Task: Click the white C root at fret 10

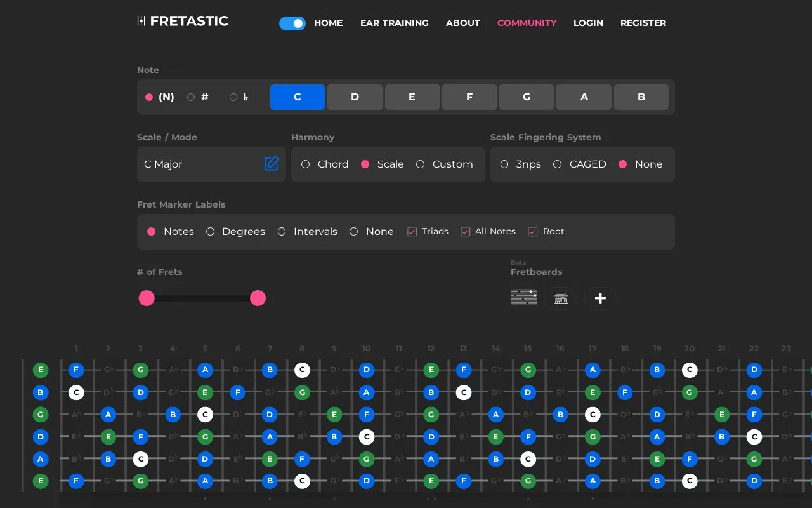Action: (366, 437)
